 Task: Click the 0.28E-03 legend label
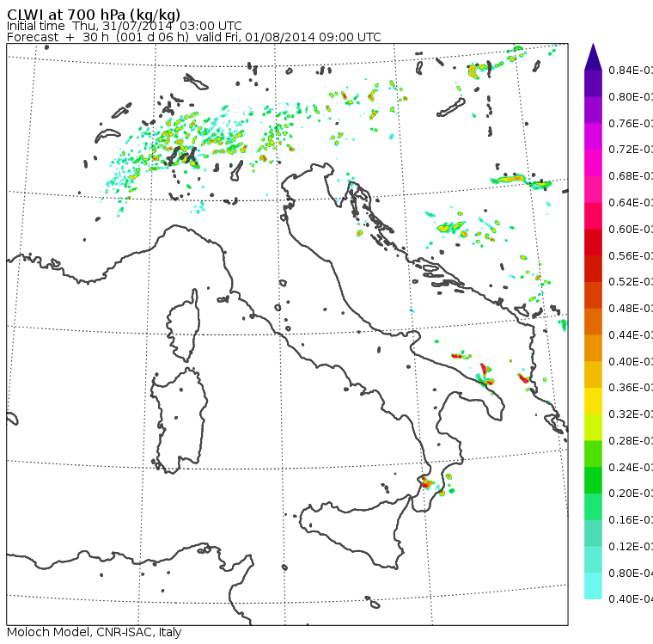631,440
